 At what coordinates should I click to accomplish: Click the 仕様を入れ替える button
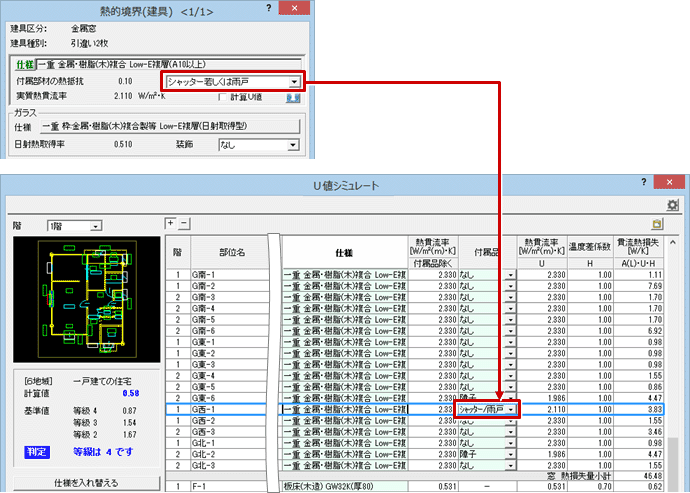[86, 483]
